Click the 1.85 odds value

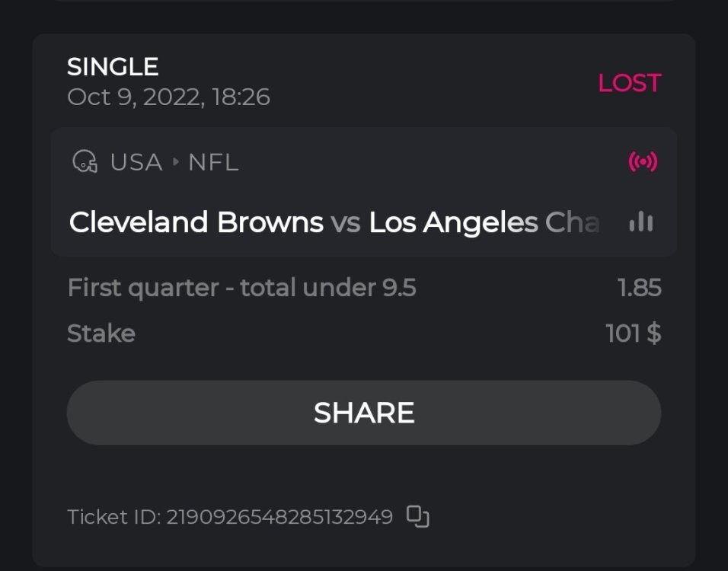pos(639,288)
